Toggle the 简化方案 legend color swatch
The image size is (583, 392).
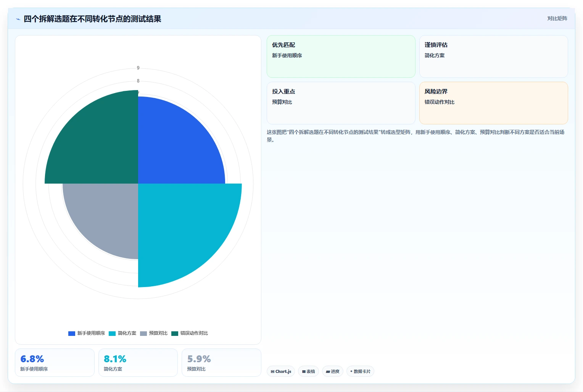pyautogui.click(x=112, y=333)
